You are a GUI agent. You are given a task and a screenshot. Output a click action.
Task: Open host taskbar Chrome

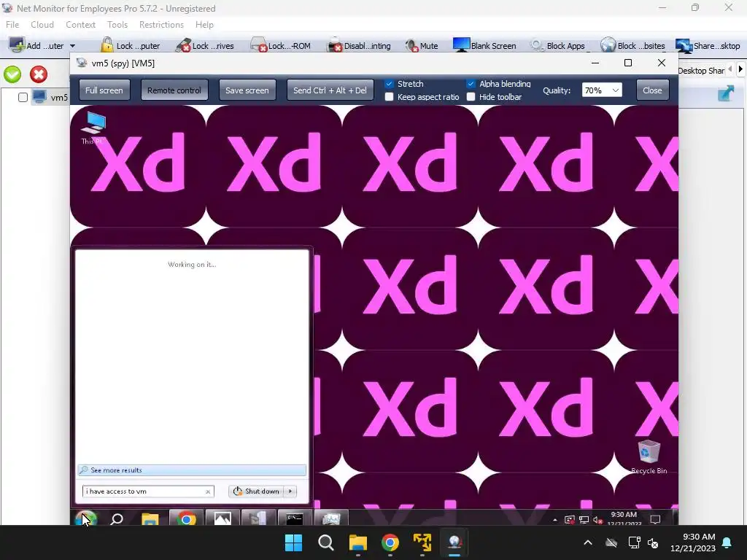coord(390,542)
